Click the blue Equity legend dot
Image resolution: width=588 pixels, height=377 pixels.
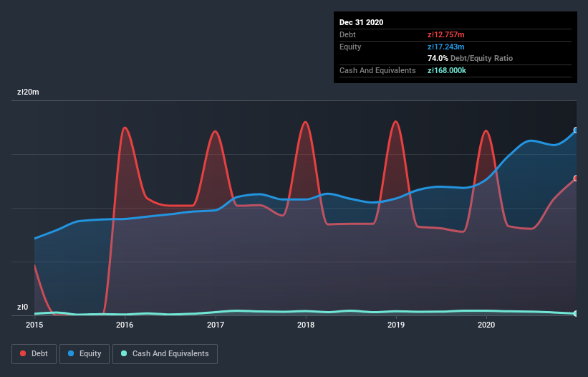[x=71, y=353]
